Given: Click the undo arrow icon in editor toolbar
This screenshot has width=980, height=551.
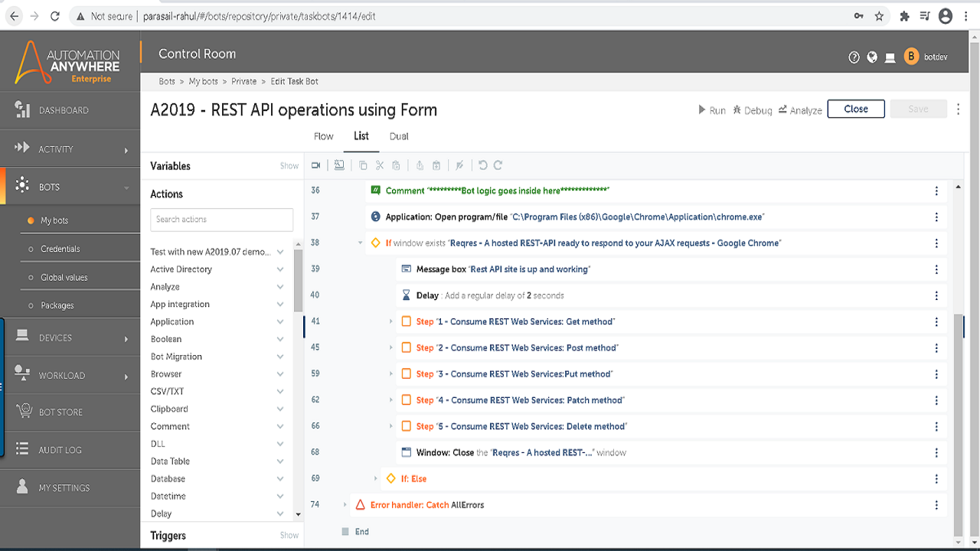Looking at the screenshot, I should click(482, 165).
